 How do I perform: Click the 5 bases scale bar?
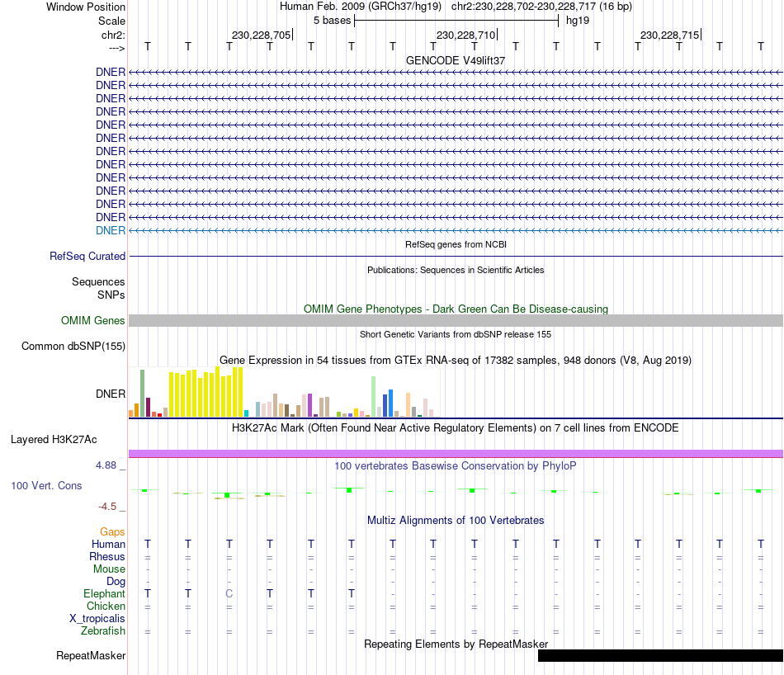click(456, 21)
